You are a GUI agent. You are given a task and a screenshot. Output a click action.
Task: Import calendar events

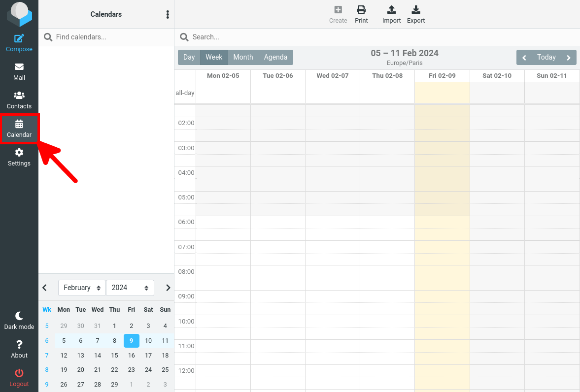click(391, 13)
